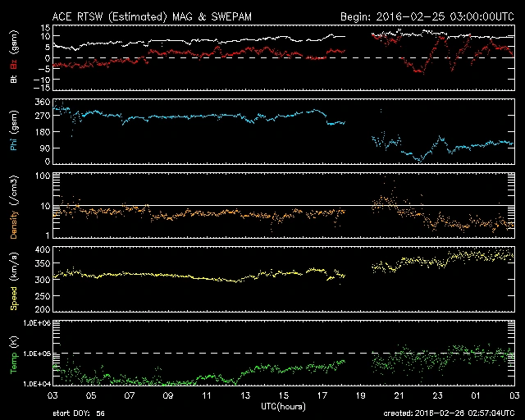Viewport: 525px width, 420px height.
Task: Click the '360' tick label on the Phi panel
Action: pos(43,103)
